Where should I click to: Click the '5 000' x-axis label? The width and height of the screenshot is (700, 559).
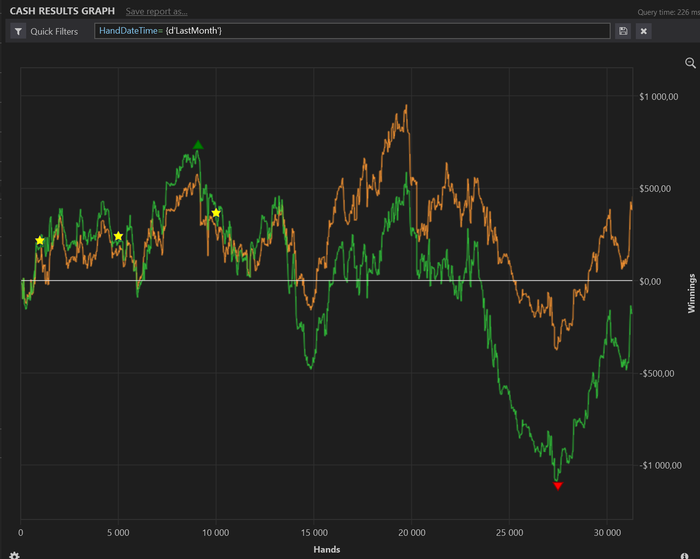[x=118, y=533]
